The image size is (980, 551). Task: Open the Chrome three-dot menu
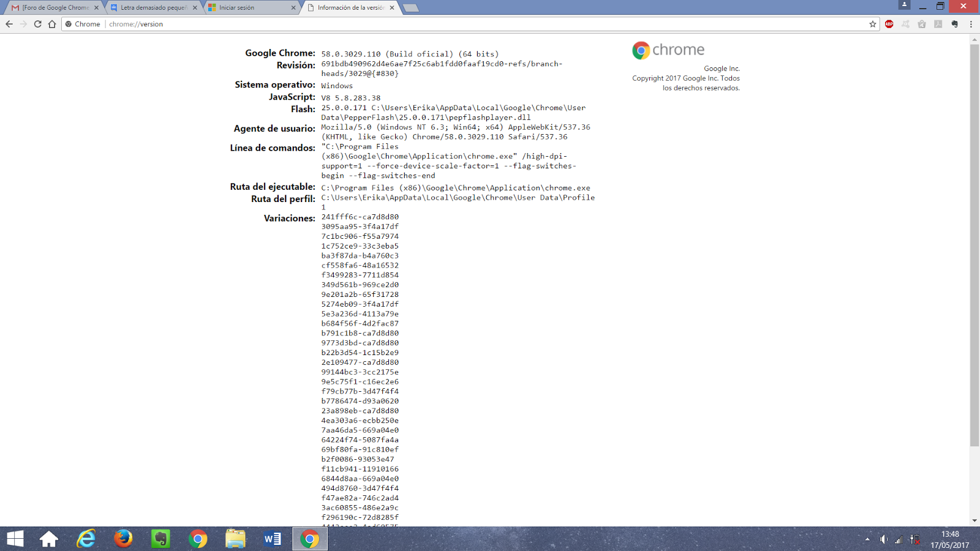point(971,24)
